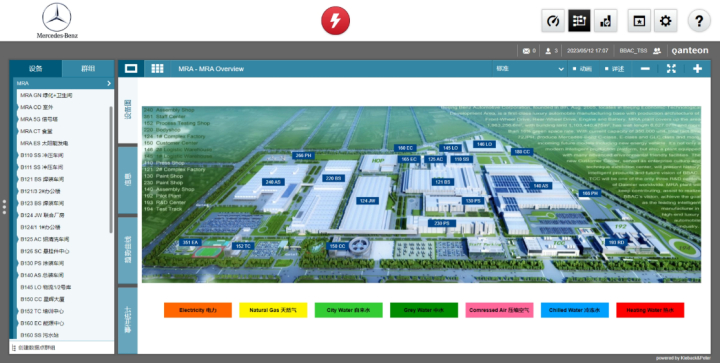Image resolution: width=720 pixels, height=363 pixels.
Task: Toggle fullscreen with the expand-arrows icon
Action: coord(671,68)
